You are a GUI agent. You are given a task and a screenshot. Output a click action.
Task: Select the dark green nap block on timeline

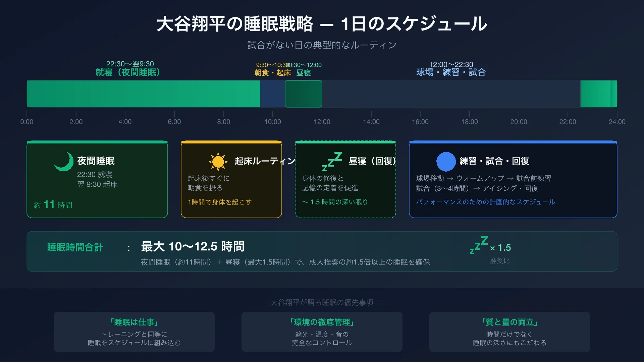pyautogui.click(x=303, y=94)
